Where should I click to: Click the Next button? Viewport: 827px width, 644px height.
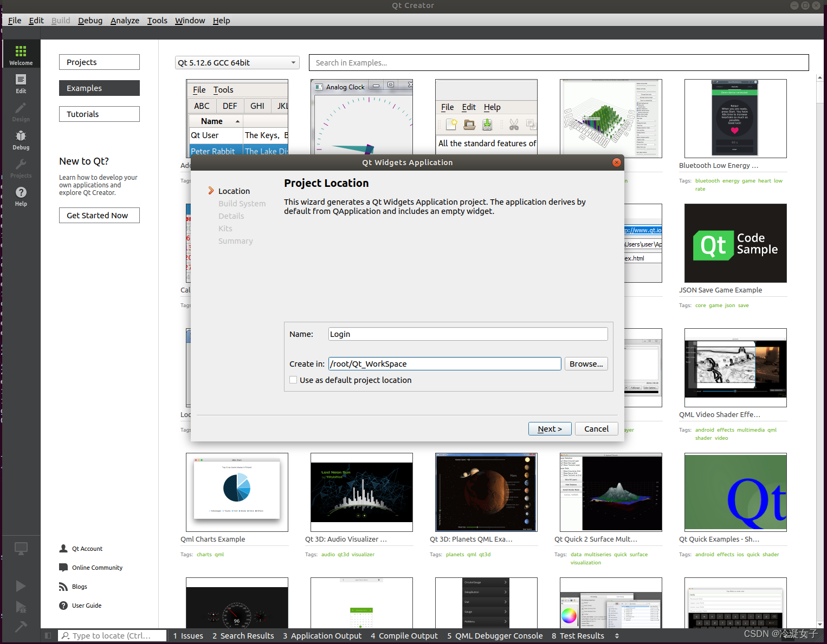(x=550, y=429)
